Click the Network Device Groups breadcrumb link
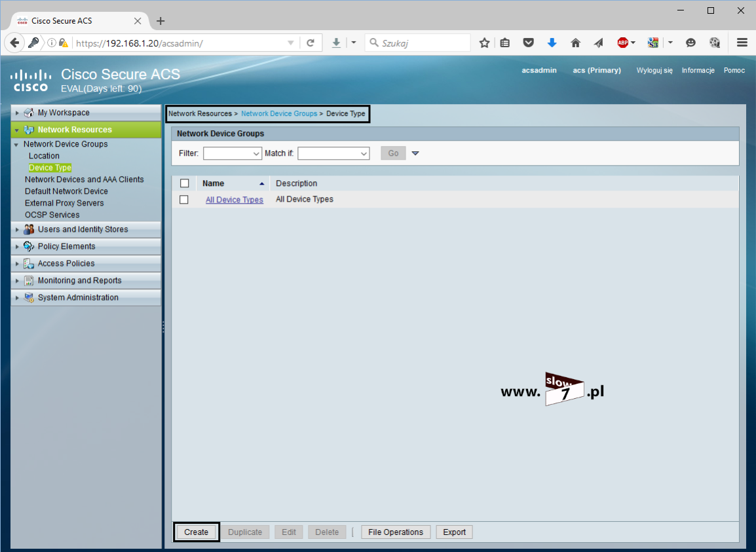Screen dimensions: 756x552 (x=279, y=114)
